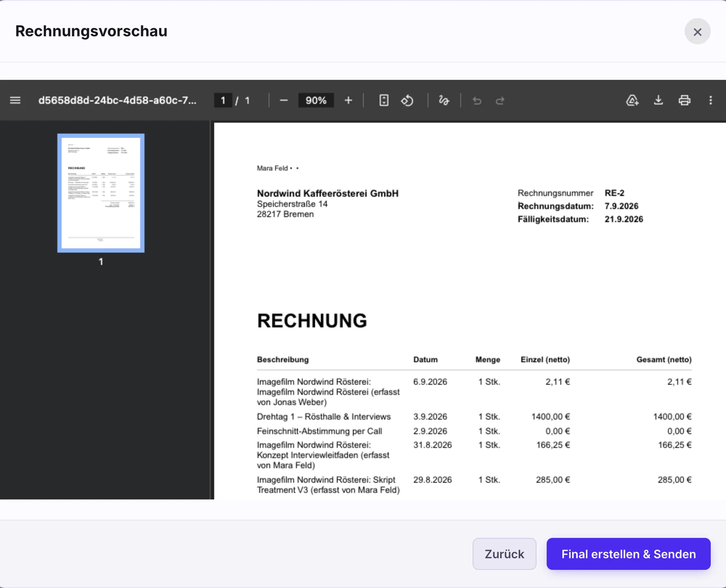Click the Einzel (netto) column header

tap(545, 359)
